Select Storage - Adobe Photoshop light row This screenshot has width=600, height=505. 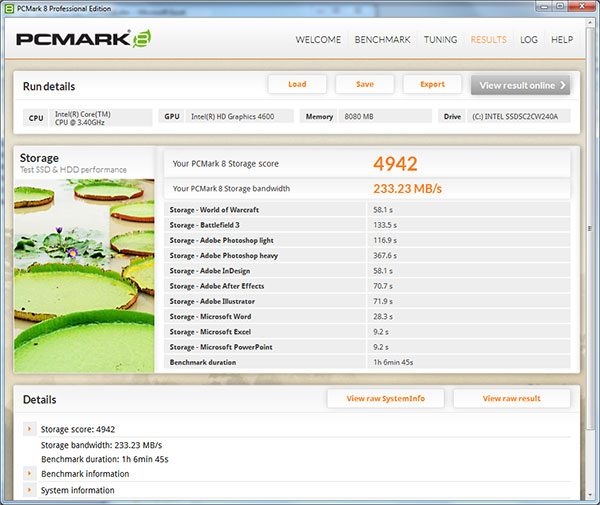coord(367,240)
